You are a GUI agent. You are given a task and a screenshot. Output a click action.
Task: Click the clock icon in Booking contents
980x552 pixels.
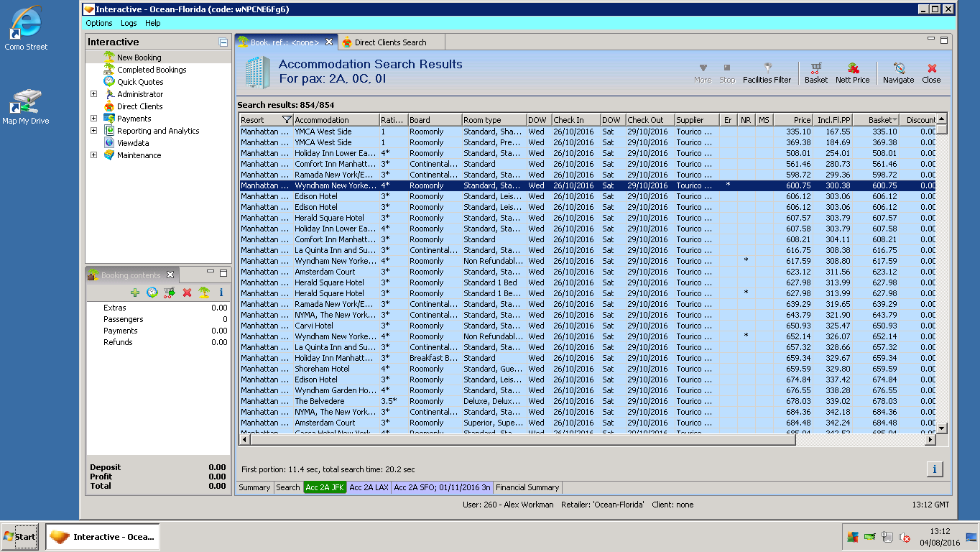[x=152, y=293]
